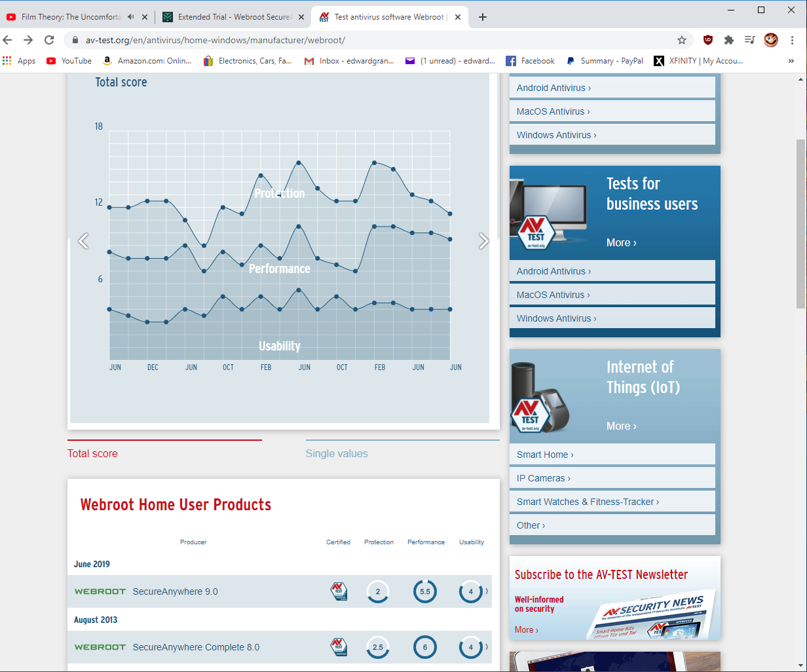Viewport: 807px width, 672px height.
Task: Click More in the newsletter box
Action: tap(526, 629)
